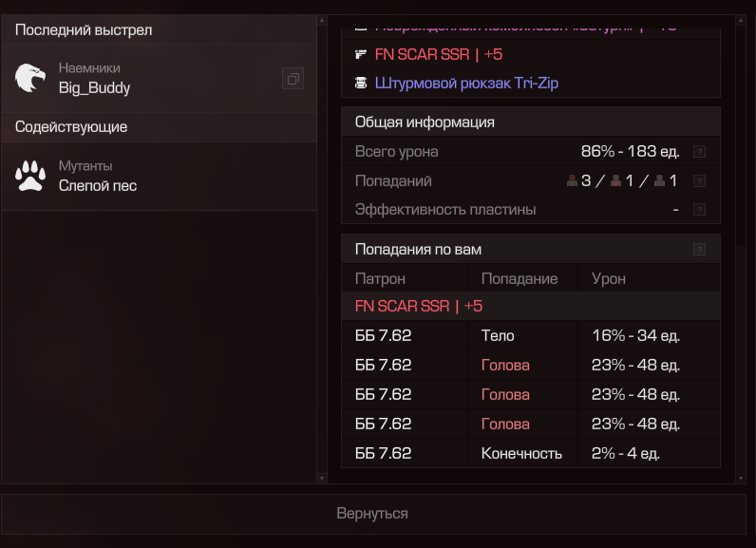Click the copy icon next to Big_Buddy
This screenshot has width=756, height=548.
click(293, 79)
